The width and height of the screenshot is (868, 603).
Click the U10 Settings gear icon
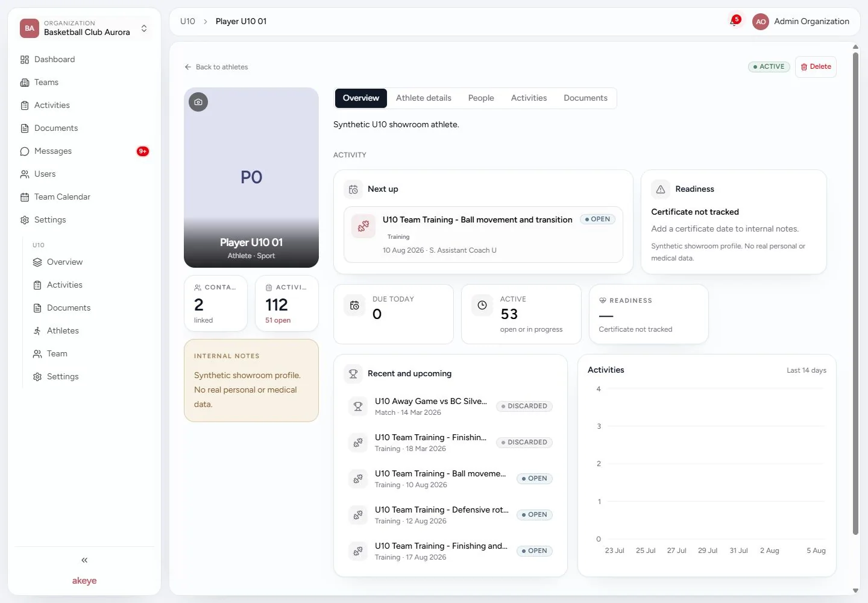point(37,377)
